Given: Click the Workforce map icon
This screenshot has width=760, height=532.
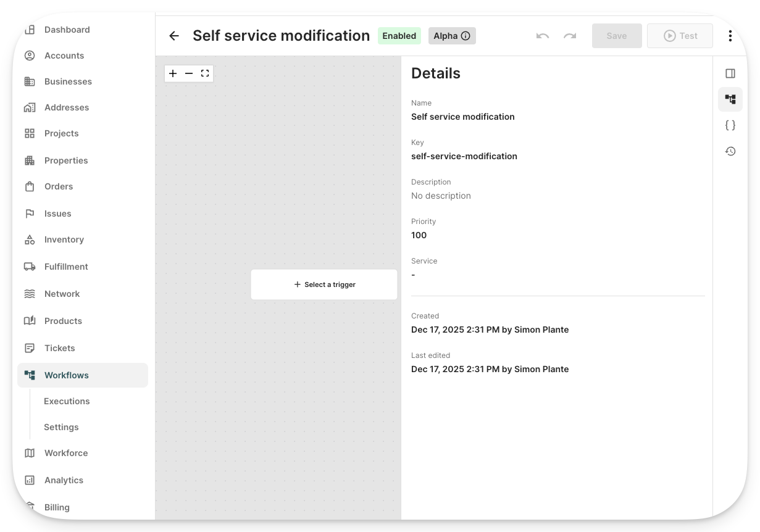Looking at the screenshot, I should click(30, 453).
